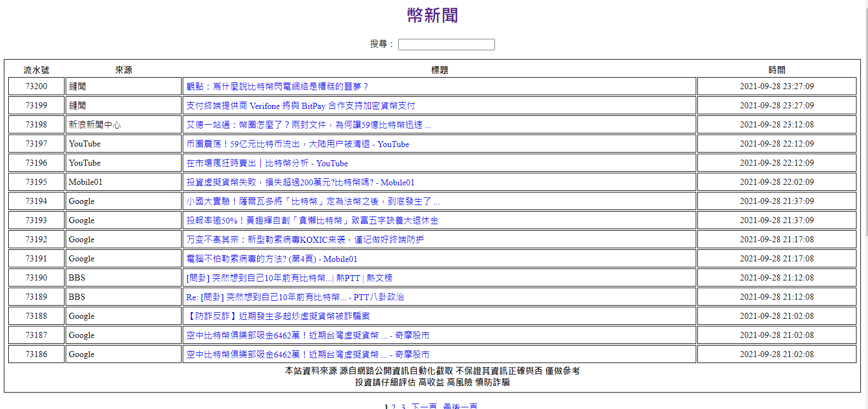The image size is (868, 409).
Task: Click the search input field next to 搜尋
Action: 446,44
